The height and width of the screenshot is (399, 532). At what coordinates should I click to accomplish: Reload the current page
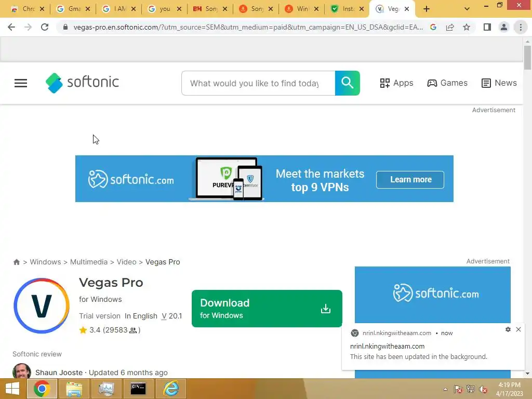pyautogui.click(x=45, y=27)
